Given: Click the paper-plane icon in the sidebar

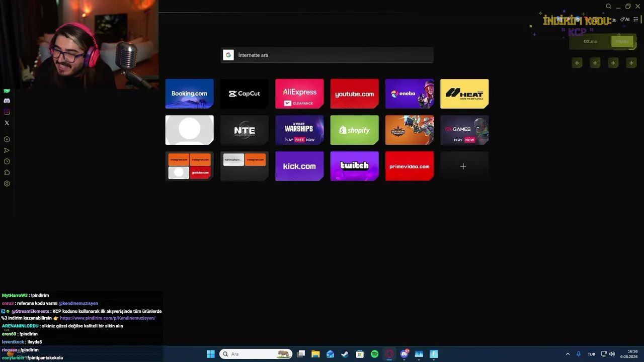Looking at the screenshot, I should 7,150.
